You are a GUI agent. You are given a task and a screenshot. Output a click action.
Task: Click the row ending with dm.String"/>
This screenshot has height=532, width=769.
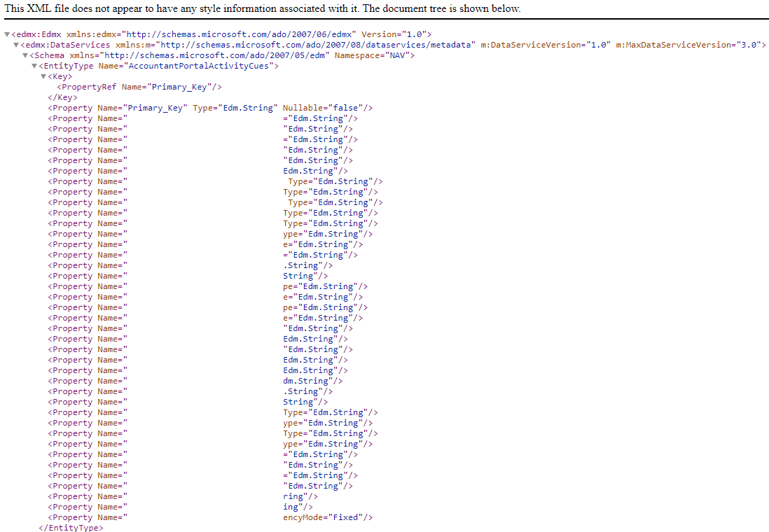click(x=195, y=381)
